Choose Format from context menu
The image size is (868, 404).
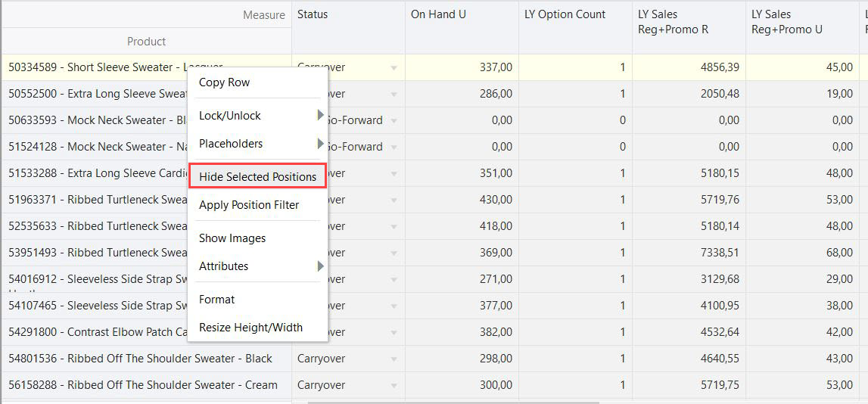[x=258, y=300]
